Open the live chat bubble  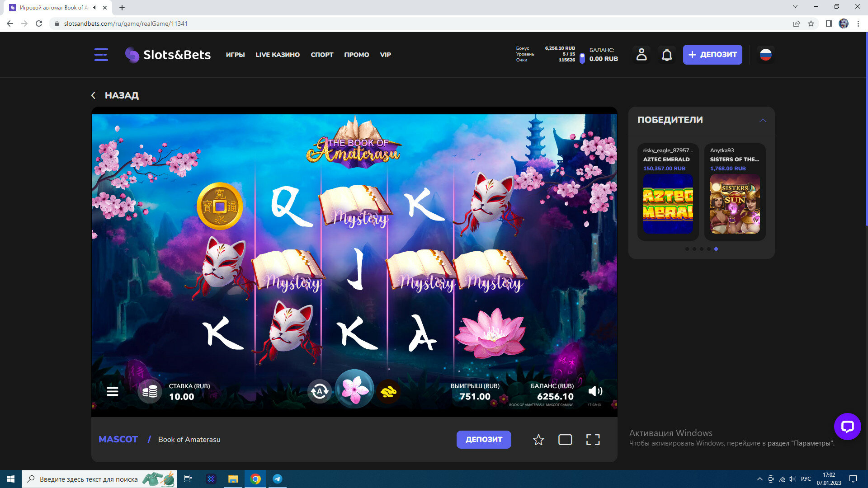pyautogui.click(x=847, y=426)
